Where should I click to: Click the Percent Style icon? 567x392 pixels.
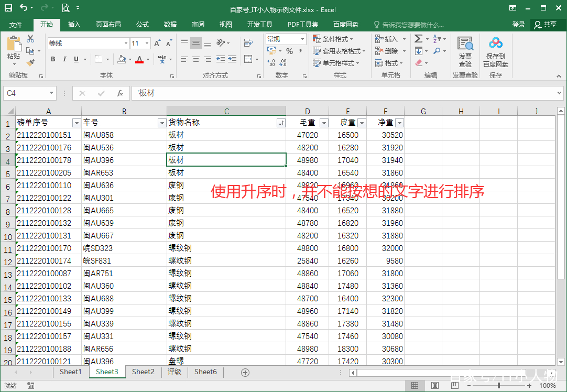tap(289, 51)
